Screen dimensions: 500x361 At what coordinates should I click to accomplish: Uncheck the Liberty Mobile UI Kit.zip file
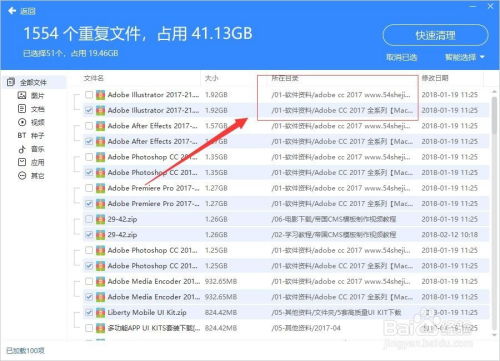[x=89, y=313]
